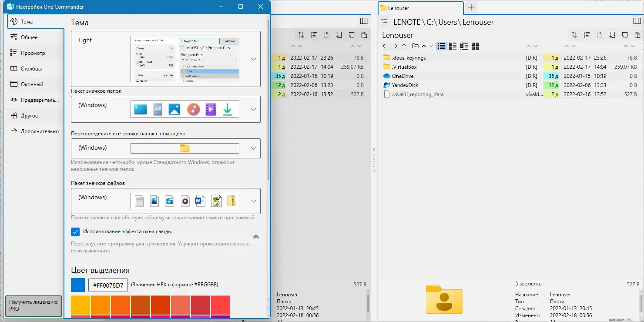
Task: Click the settings window vertical scrollbar
Action: coord(268,99)
